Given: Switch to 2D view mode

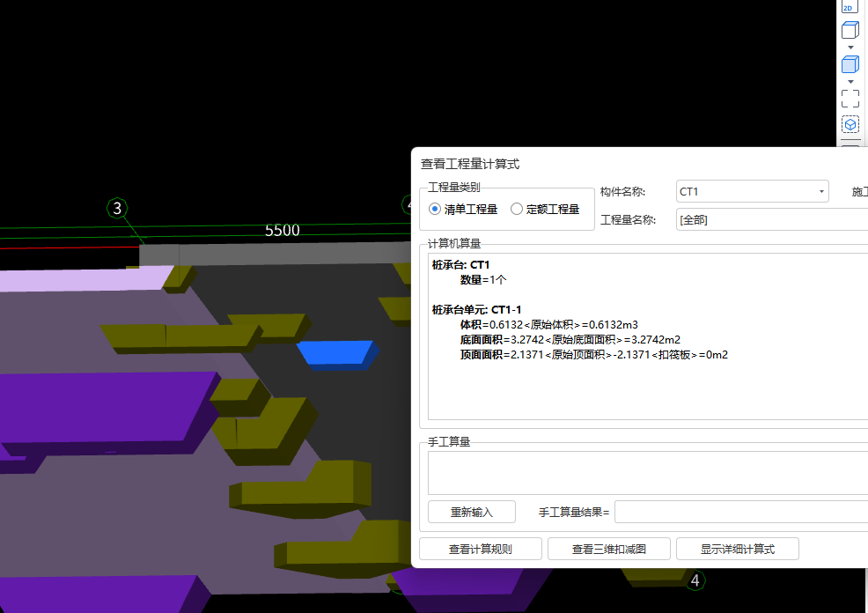Looking at the screenshot, I should [849, 7].
